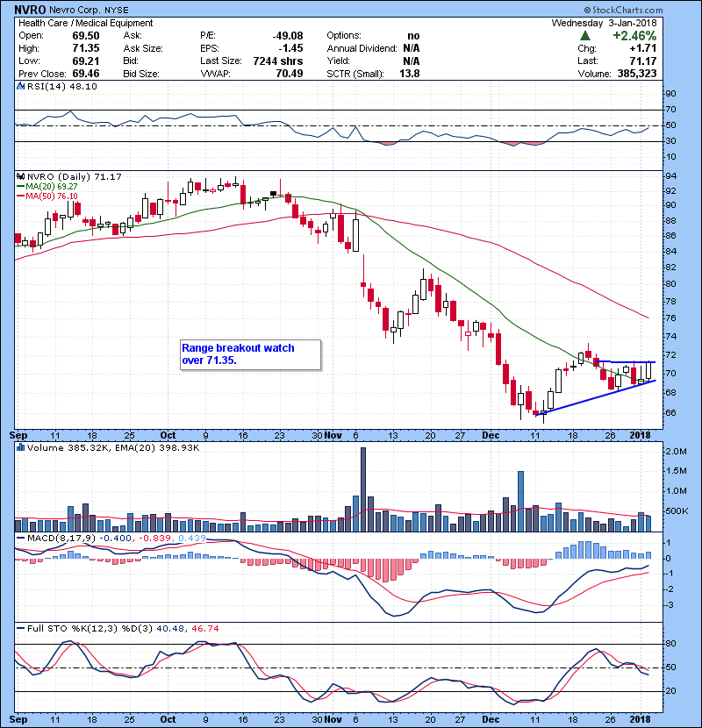Click the Nevro Corp. company name
Viewport: 702px width, 728px height.
click(x=75, y=10)
